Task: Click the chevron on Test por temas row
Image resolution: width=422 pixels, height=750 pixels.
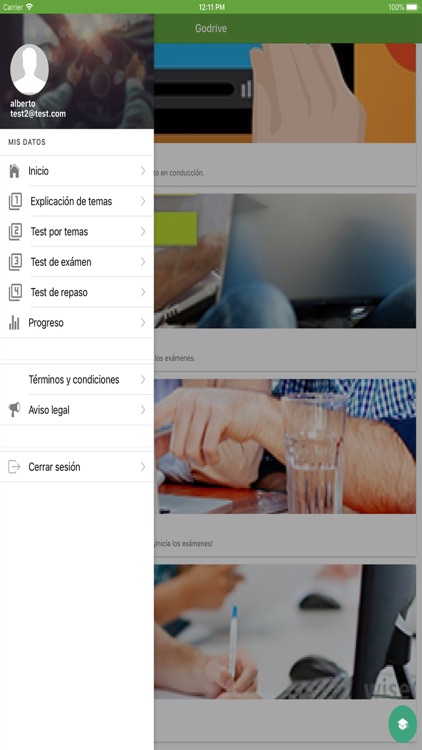Action: (143, 232)
